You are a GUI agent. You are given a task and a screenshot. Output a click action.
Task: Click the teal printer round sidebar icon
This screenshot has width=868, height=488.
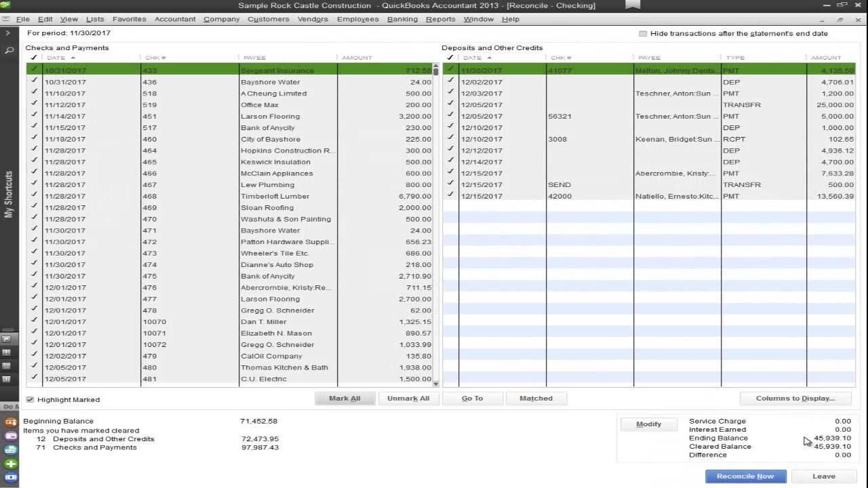click(x=11, y=449)
